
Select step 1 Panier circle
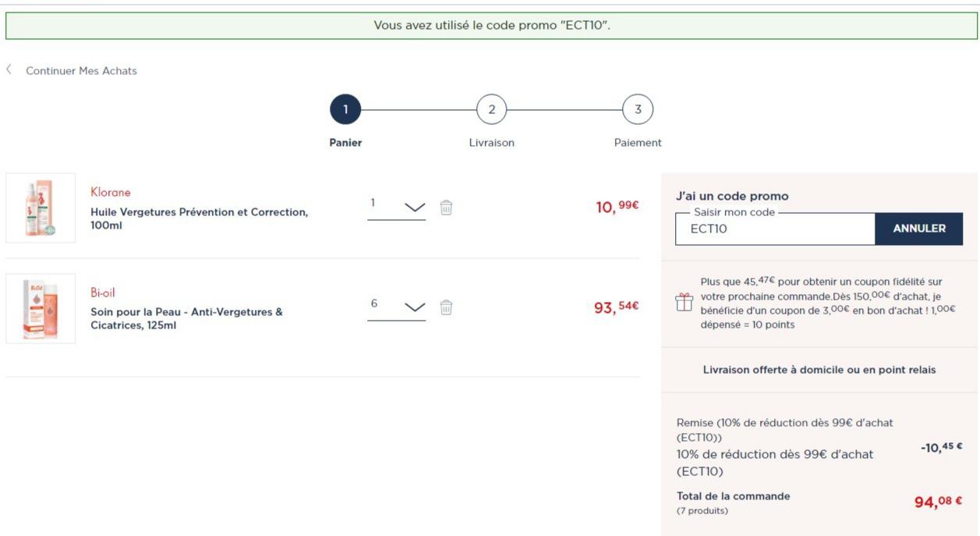(x=345, y=110)
